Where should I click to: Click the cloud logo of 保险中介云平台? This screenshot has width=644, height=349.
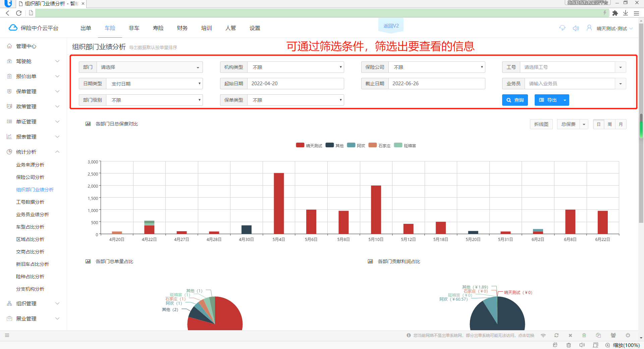click(x=13, y=28)
